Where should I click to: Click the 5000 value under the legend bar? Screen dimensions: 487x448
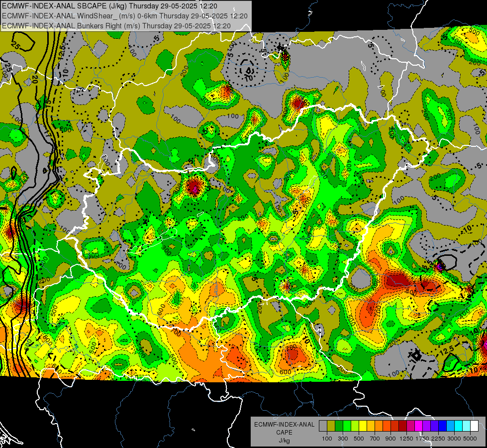470,439
